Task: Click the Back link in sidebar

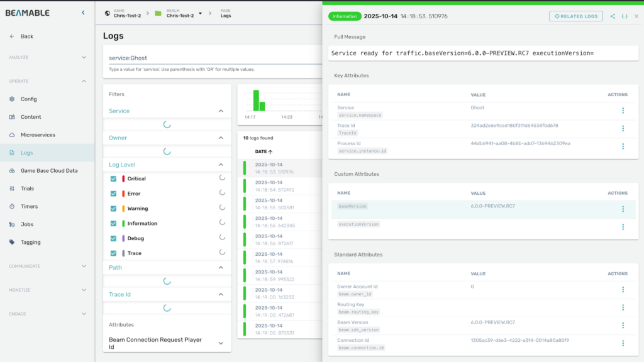Action: click(x=26, y=36)
